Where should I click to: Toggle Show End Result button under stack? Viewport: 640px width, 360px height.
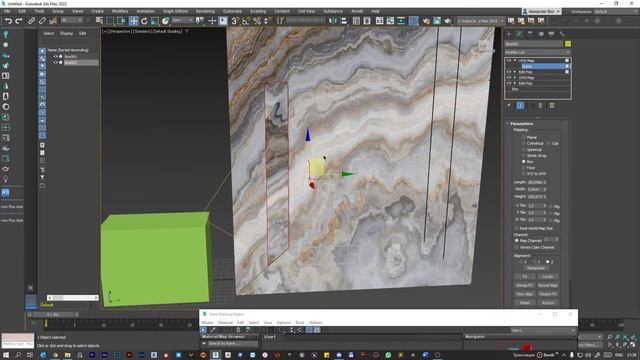[x=520, y=106]
